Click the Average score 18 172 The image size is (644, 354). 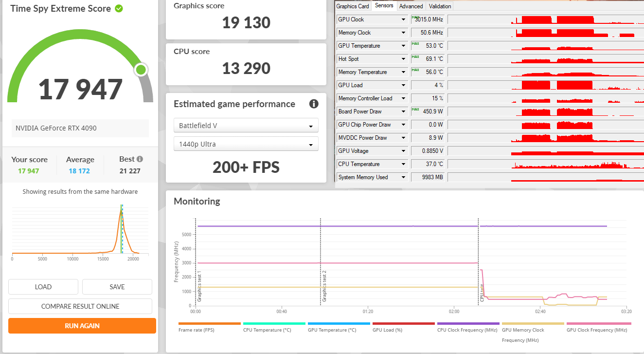click(x=79, y=171)
